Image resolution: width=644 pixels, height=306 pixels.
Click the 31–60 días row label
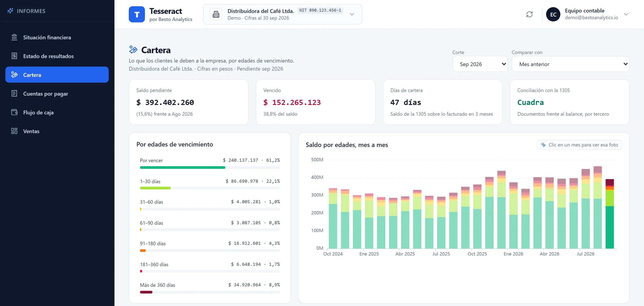[x=151, y=202]
